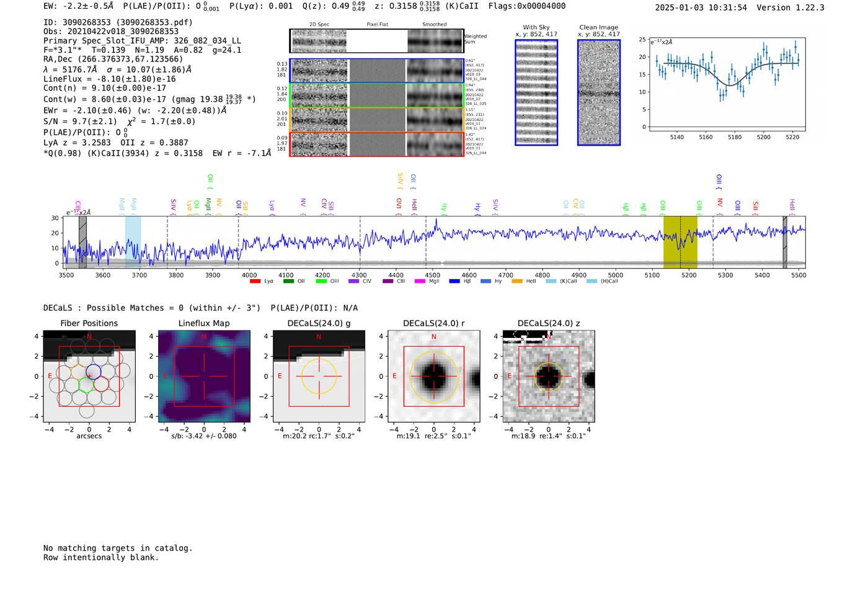The width and height of the screenshot is (868, 591).
Task: Click the Pixel Flat column header
Action: pyautogui.click(x=377, y=25)
